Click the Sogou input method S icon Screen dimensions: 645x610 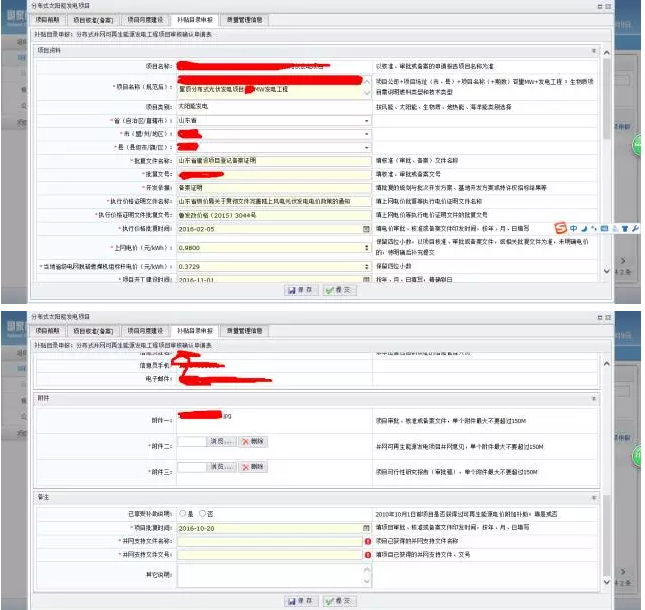pyautogui.click(x=563, y=227)
